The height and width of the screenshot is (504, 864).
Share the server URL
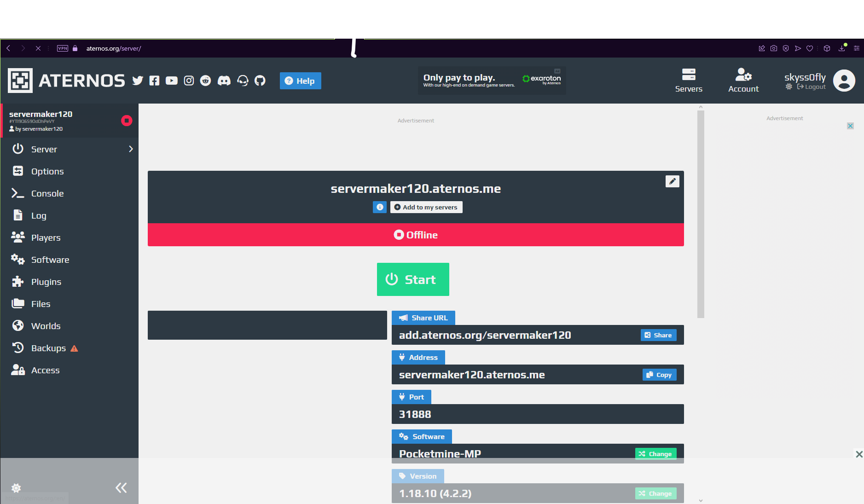[658, 335]
